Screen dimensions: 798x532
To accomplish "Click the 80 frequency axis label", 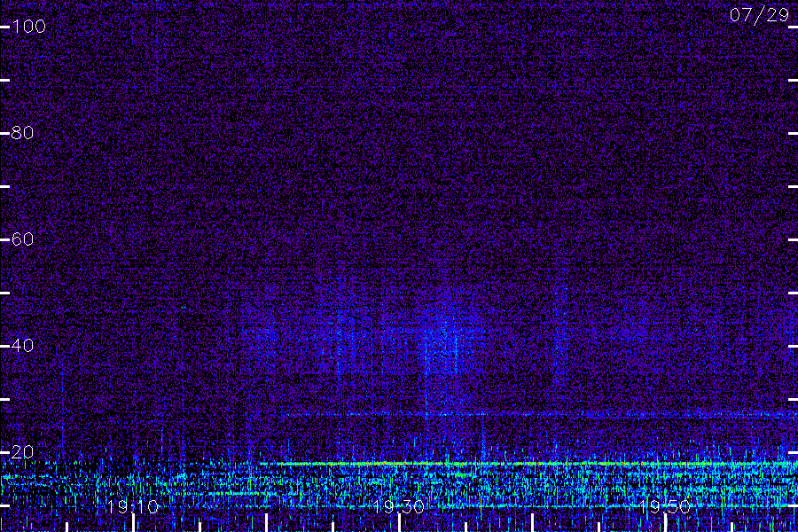I will tap(22, 133).
